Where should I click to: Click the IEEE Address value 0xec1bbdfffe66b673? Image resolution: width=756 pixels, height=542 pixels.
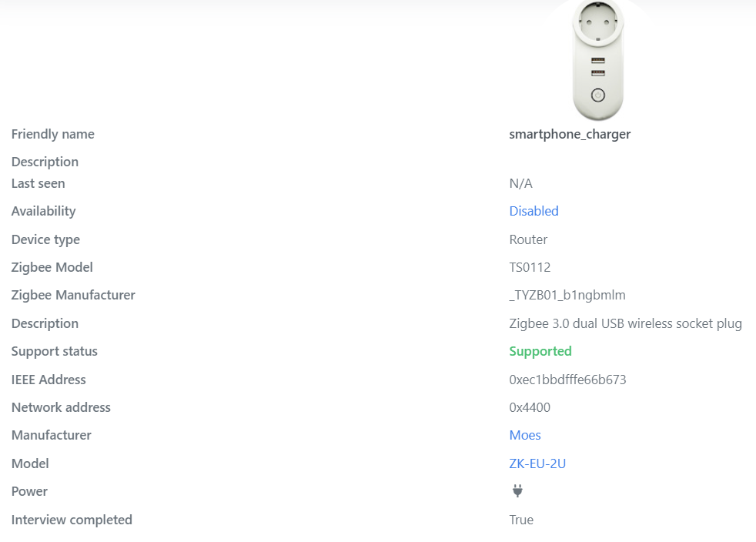click(568, 380)
